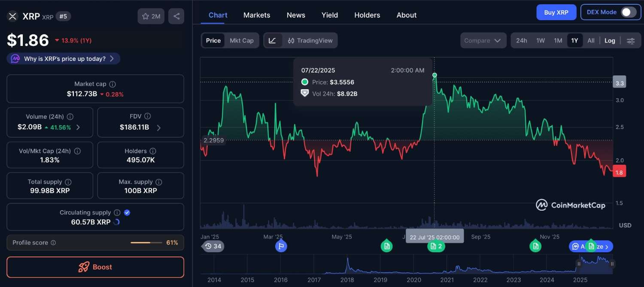
Task: Click the history clock icon labeled 34
Action: tap(213, 246)
